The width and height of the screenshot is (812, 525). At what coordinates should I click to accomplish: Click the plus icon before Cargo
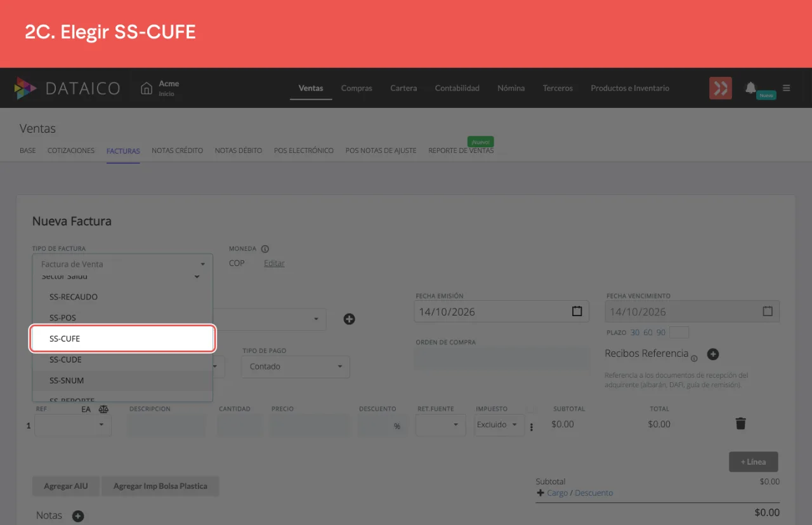[540, 493]
